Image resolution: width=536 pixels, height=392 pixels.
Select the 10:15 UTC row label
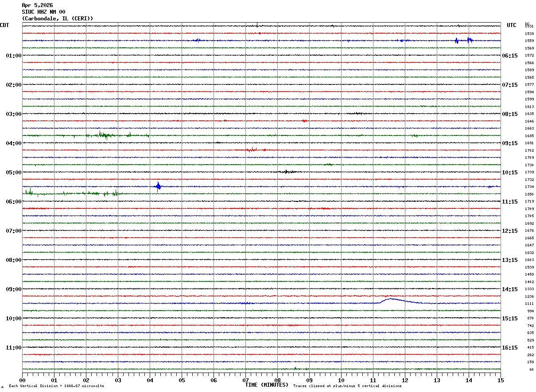(x=510, y=173)
